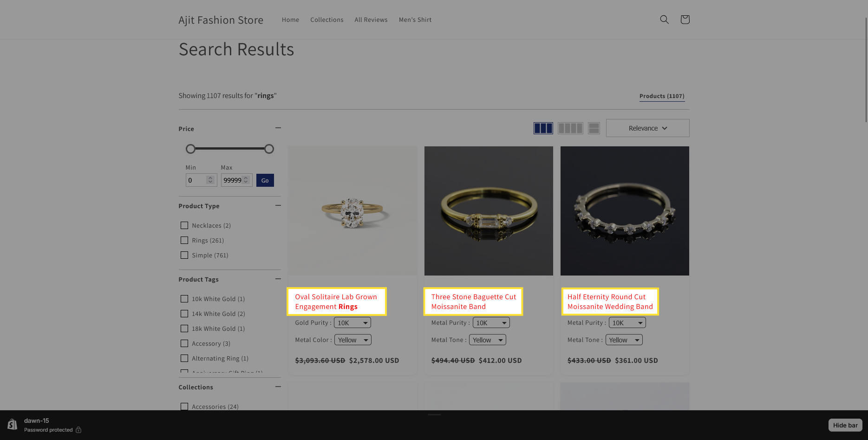Image resolution: width=868 pixels, height=440 pixels.
Task: Enable the 14k White Gold tag filter
Action: click(184, 314)
